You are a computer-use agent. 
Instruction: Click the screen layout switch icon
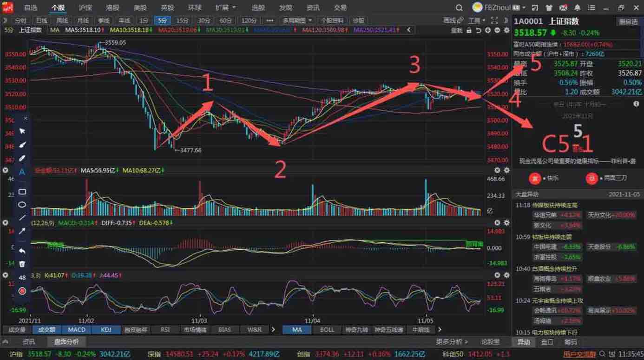[535, 8]
